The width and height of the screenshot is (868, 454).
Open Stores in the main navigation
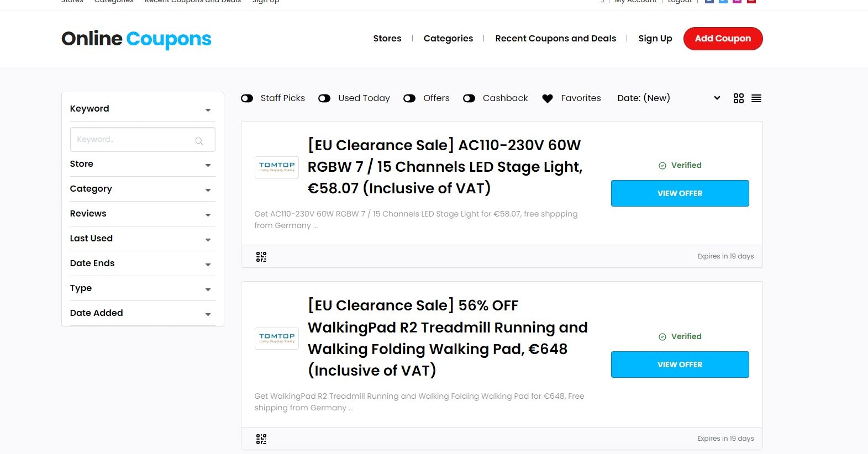point(387,38)
